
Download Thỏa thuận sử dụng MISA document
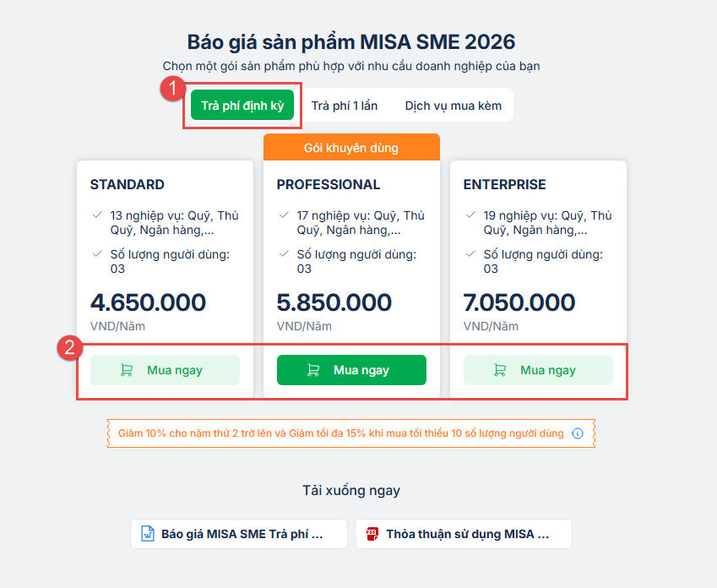click(468, 534)
